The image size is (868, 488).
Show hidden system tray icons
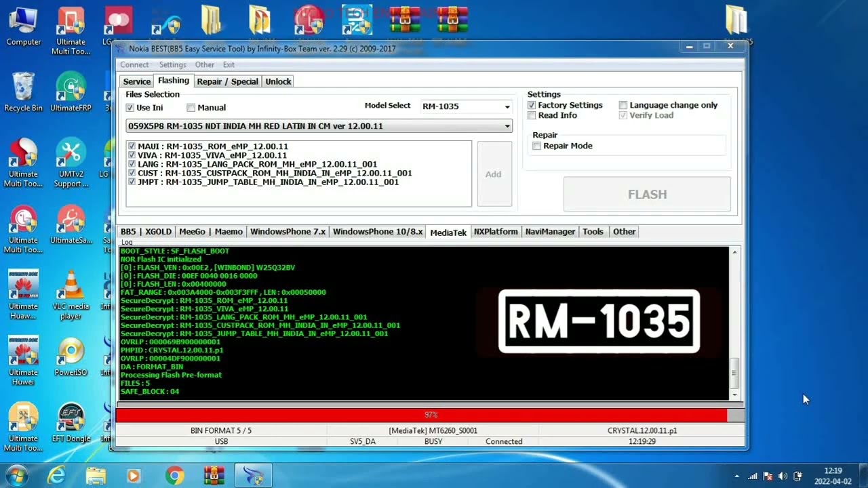click(736, 476)
